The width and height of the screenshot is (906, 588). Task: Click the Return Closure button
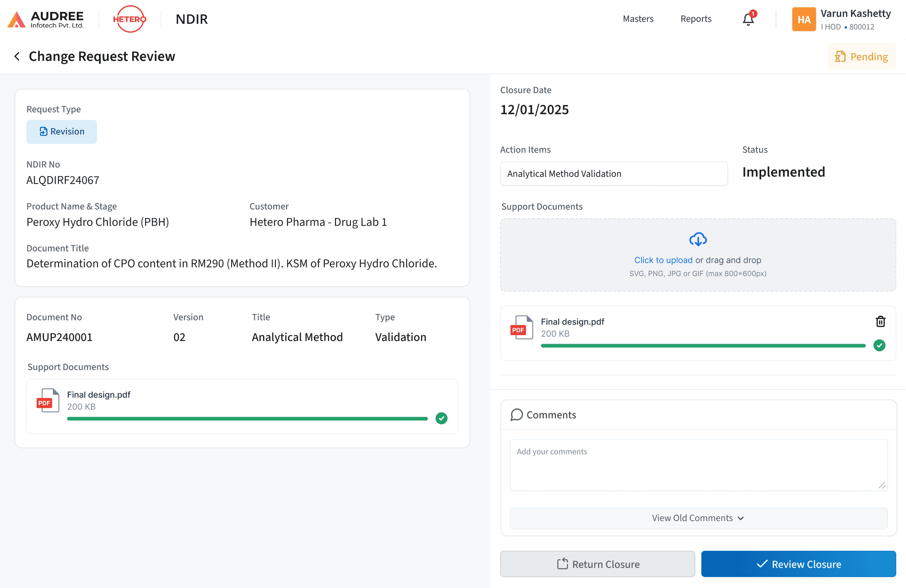click(x=598, y=564)
